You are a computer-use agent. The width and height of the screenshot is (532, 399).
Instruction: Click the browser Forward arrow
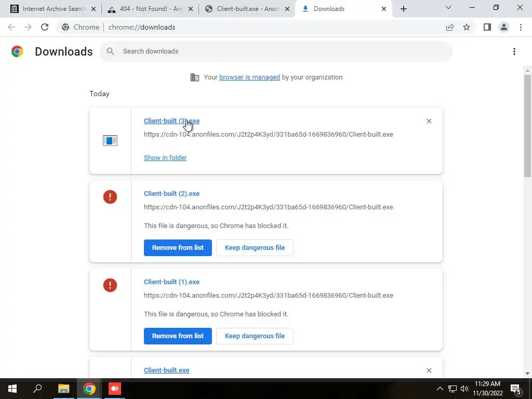pos(28,27)
